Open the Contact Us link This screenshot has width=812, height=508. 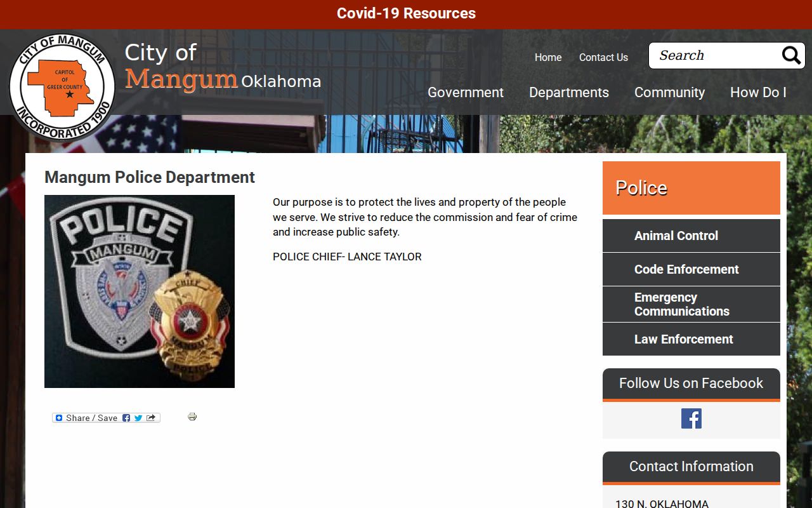(x=603, y=57)
